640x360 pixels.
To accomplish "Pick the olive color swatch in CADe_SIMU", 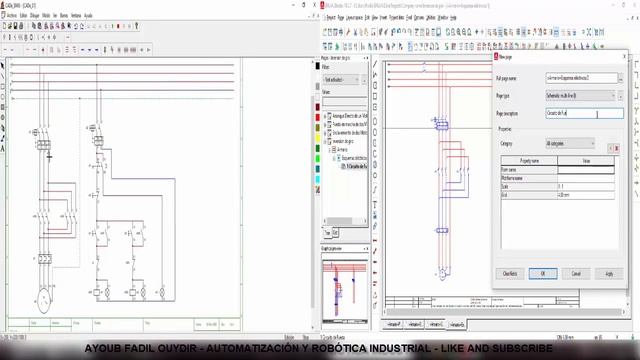I will coord(318,128).
